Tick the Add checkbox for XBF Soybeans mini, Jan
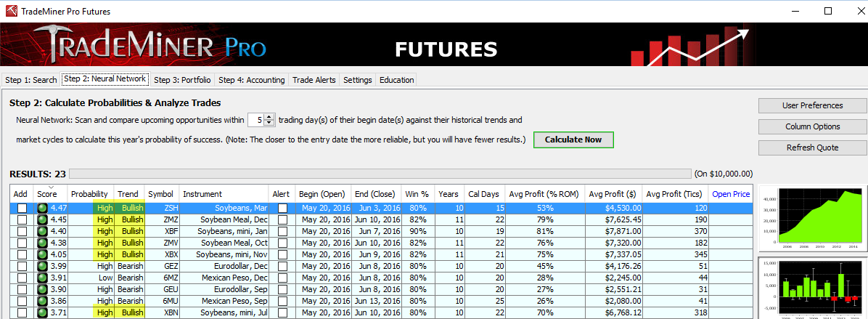Image resolution: width=868 pixels, height=319 pixels. point(22,230)
